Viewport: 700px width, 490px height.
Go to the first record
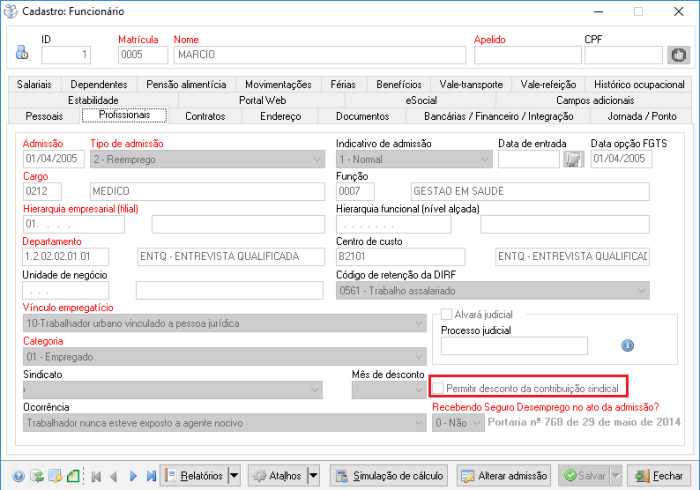[x=95, y=475]
